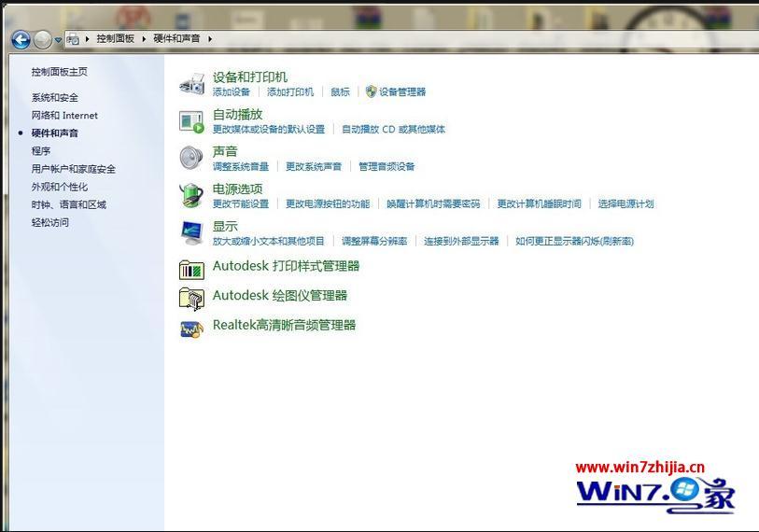Open the 电源选项 heading

238,189
